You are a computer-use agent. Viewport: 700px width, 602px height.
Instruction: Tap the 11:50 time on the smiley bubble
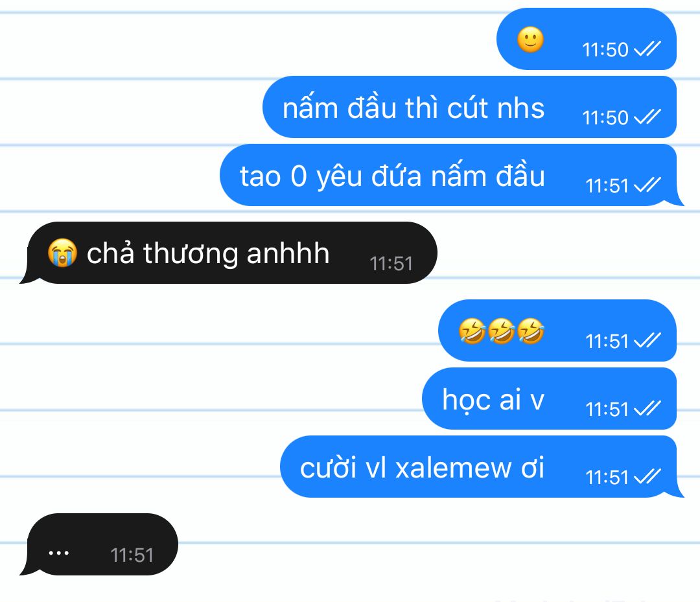[x=605, y=49]
